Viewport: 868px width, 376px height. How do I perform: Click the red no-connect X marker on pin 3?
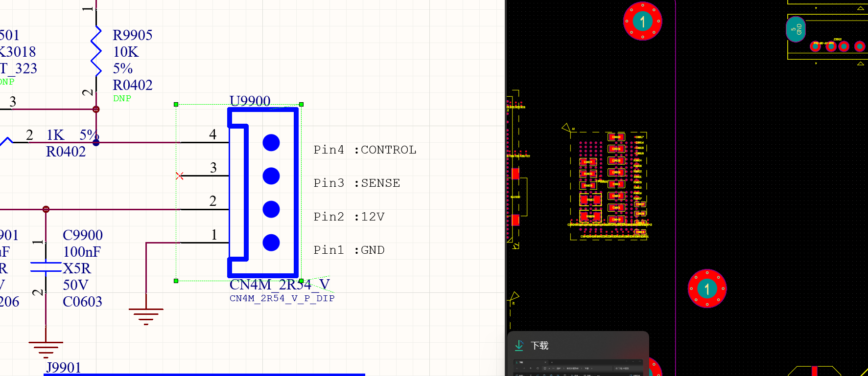coord(180,176)
